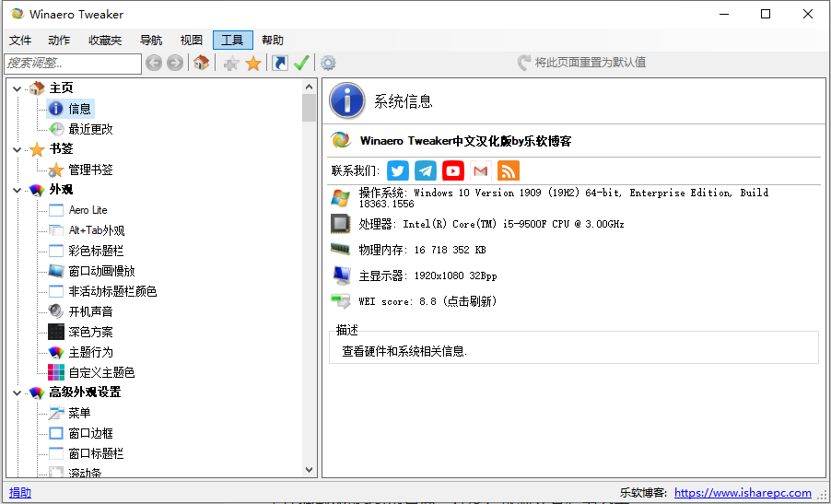Click the Forward navigation arrow
The width and height of the screenshot is (831, 504).
pyautogui.click(x=175, y=63)
